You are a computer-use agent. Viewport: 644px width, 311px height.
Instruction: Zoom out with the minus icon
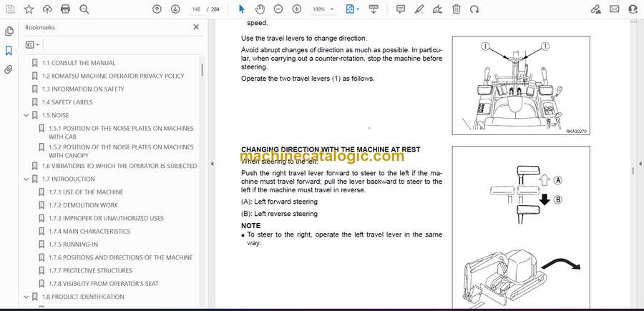(x=278, y=9)
